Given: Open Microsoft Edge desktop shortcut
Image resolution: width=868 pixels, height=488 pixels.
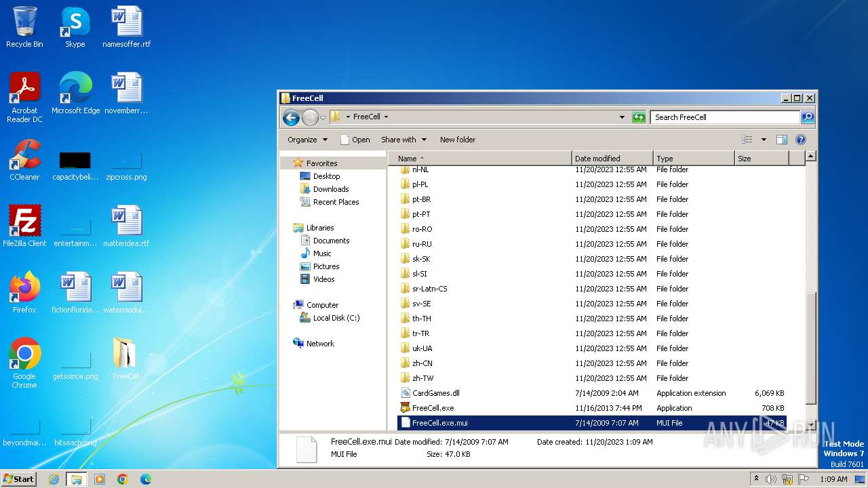Looking at the screenshot, I should (x=75, y=94).
